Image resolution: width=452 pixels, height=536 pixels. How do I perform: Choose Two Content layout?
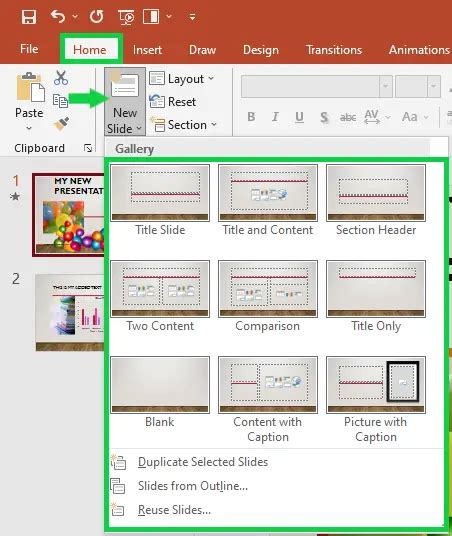tap(160, 296)
